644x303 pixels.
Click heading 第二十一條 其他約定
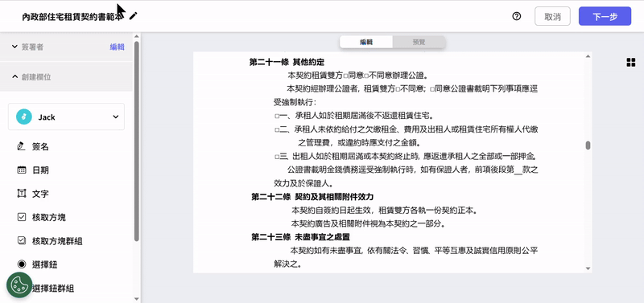point(287,63)
